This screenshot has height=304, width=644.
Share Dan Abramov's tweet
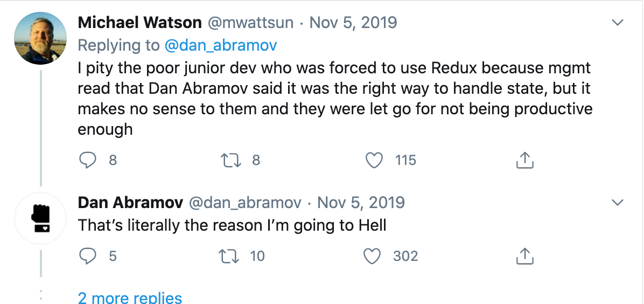click(x=524, y=255)
